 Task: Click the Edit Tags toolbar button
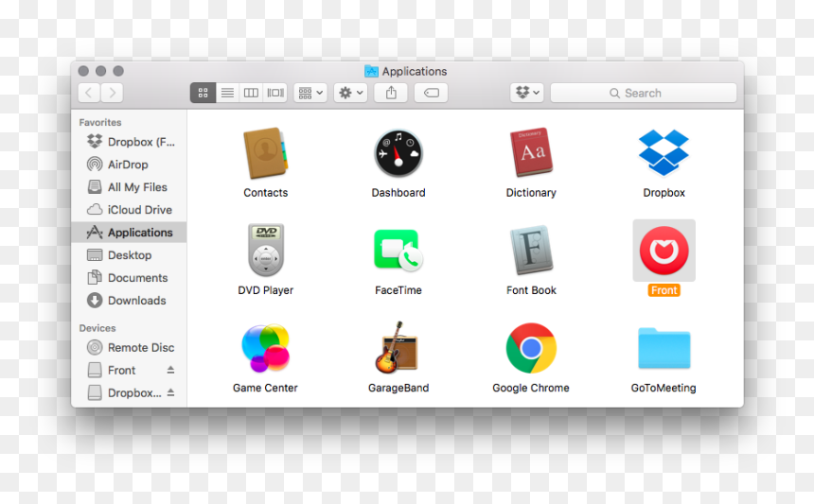431,93
